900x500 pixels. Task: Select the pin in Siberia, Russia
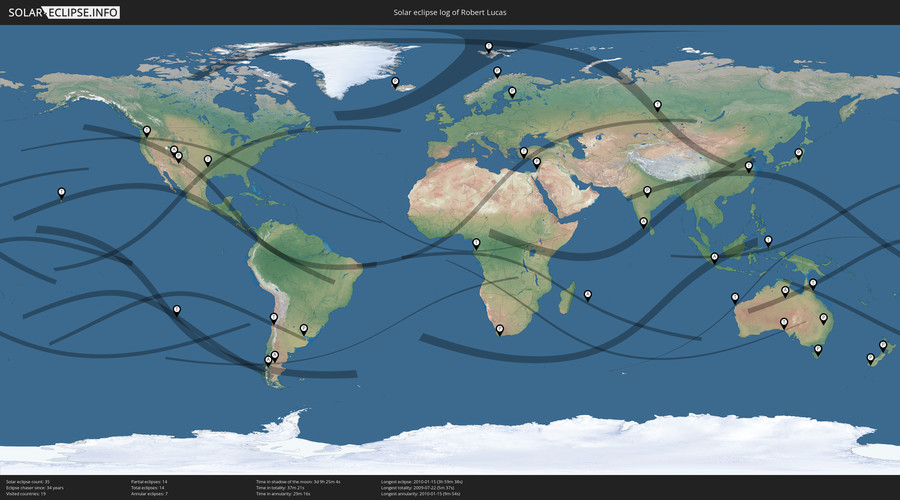(x=657, y=104)
